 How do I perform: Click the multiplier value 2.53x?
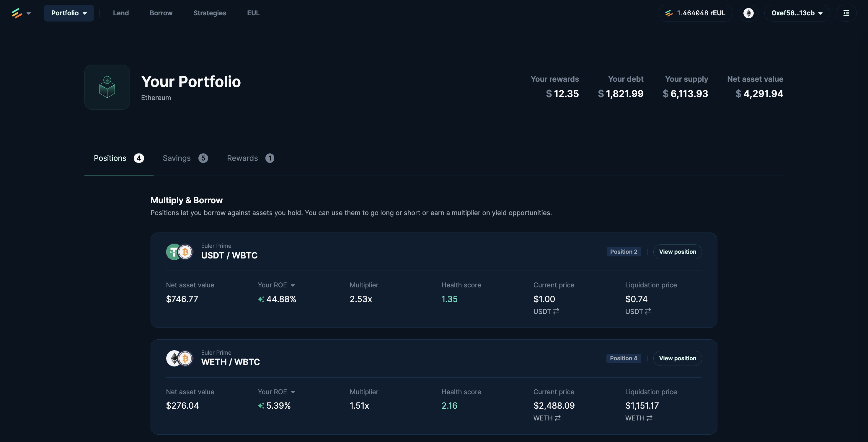(x=361, y=299)
